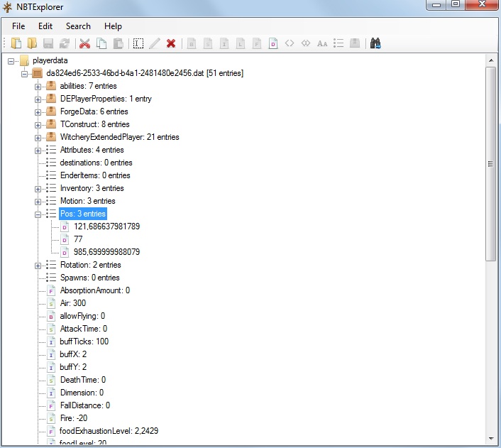501x448 pixels.
Task: Expand WitcheryExtendedPlayer node
Action: point(38,138)
